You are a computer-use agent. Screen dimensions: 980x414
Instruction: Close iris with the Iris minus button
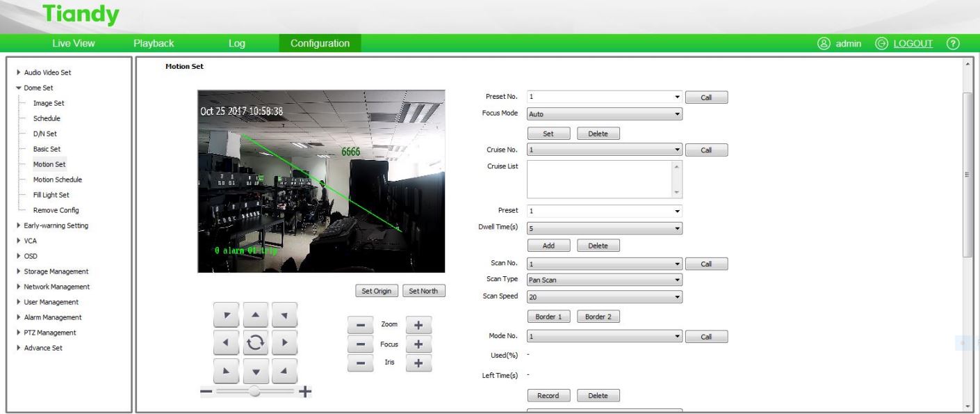tap(360, 363)
